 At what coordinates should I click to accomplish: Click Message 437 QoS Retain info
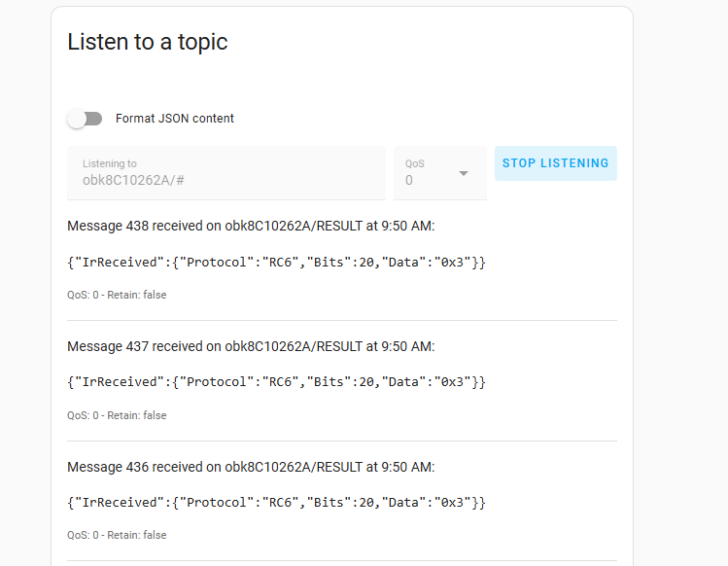(117, 415)
